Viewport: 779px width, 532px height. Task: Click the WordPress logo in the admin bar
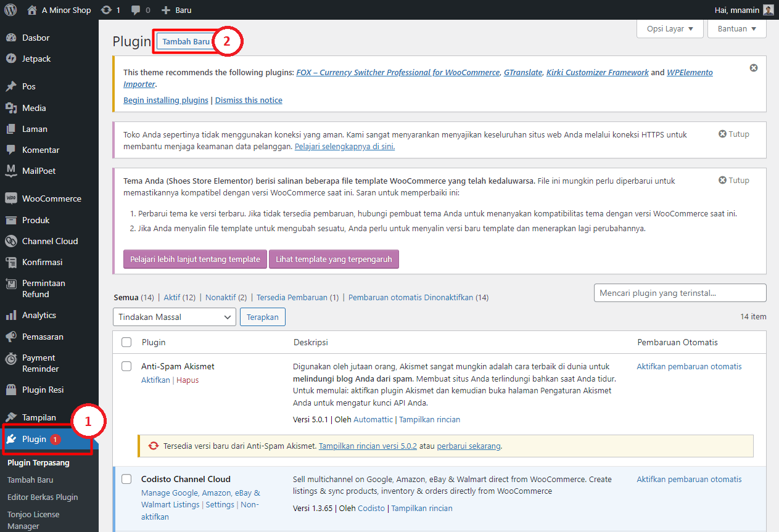(10, 10)
